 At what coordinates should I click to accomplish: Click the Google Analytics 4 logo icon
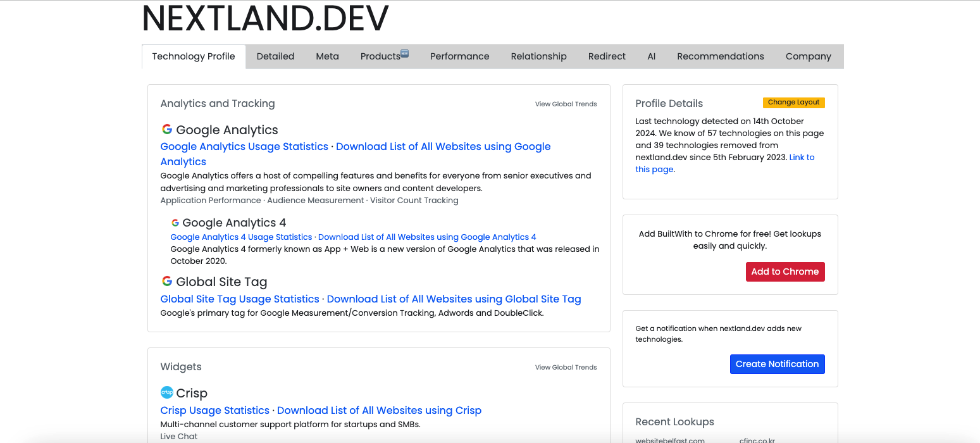coord(175,223)
